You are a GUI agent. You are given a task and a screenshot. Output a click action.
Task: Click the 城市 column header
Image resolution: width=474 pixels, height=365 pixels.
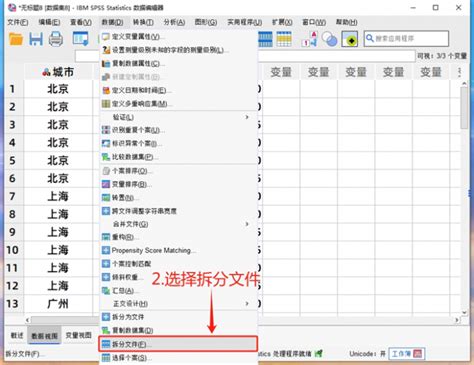tap(58, 72)
